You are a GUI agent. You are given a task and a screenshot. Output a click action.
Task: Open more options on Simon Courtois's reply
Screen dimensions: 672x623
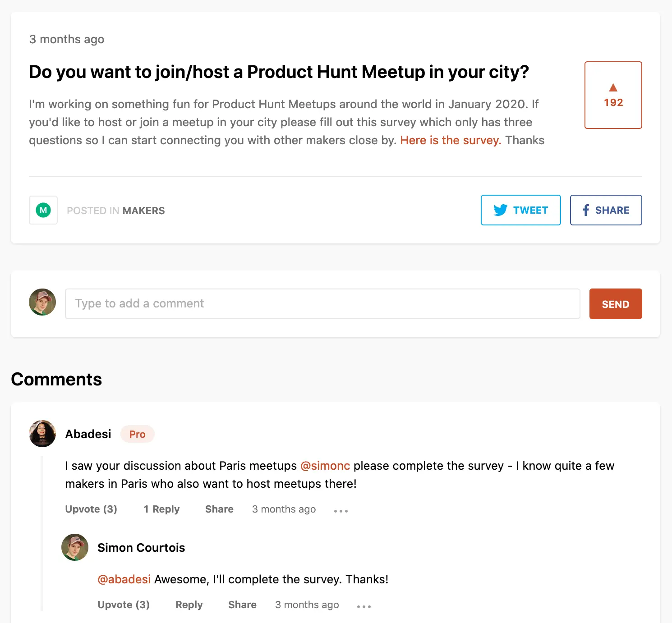pos(364,606)
